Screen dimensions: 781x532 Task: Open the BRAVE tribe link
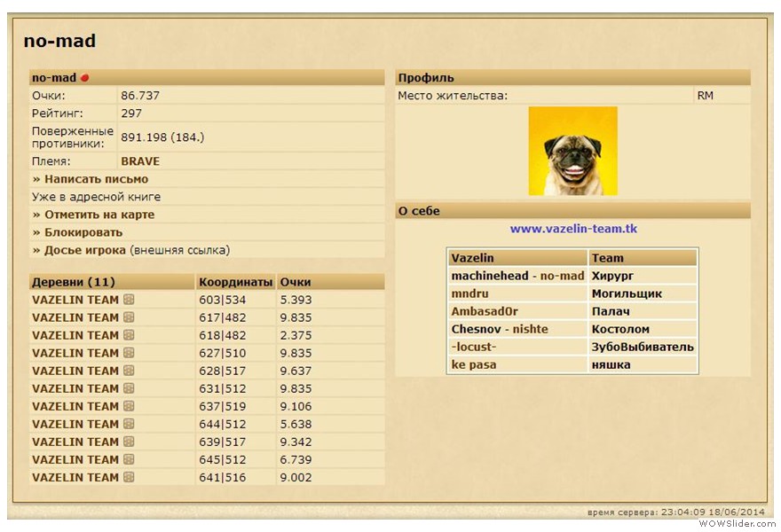click(140, 161)
